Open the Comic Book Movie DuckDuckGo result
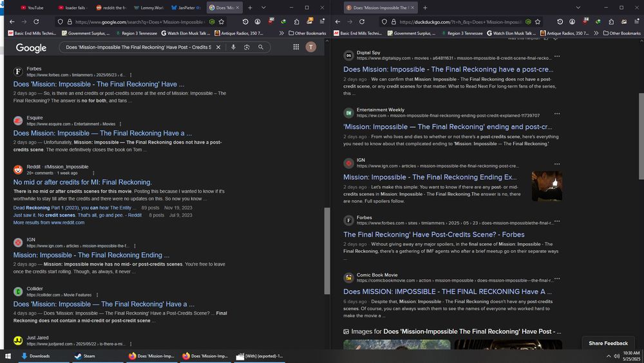 pos(448,291)
